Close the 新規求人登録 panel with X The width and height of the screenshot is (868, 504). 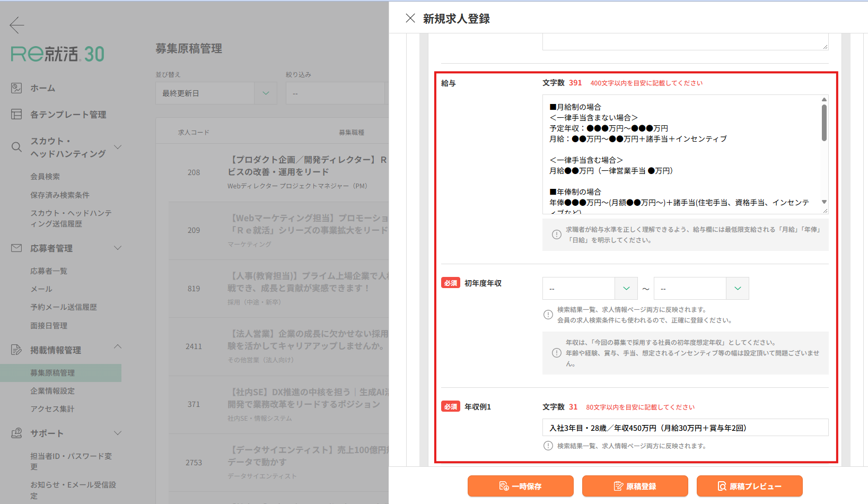pos(410,19)
